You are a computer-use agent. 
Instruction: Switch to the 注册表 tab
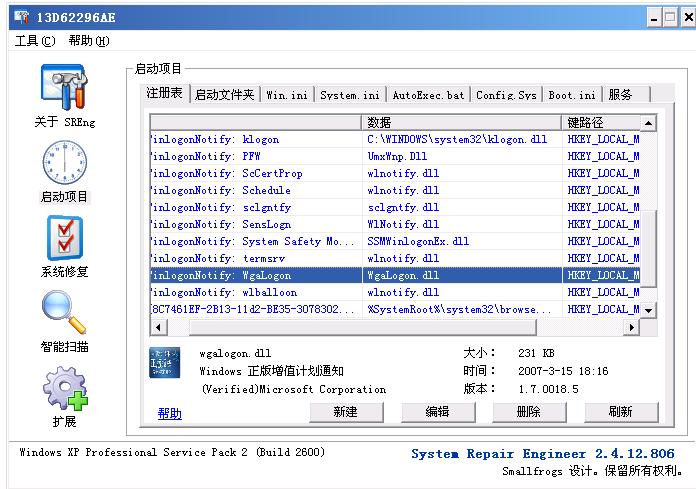pyautogui.click(x=165, y=93)
